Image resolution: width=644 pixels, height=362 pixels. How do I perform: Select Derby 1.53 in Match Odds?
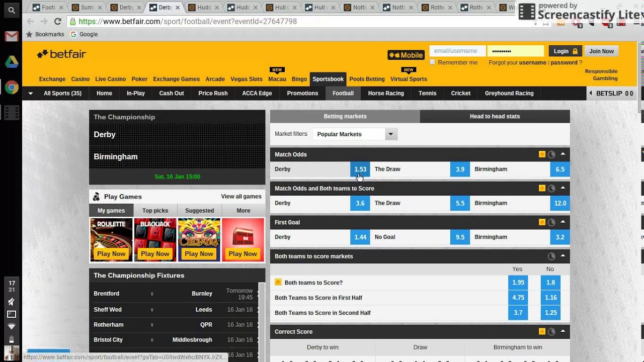(360, 169)
